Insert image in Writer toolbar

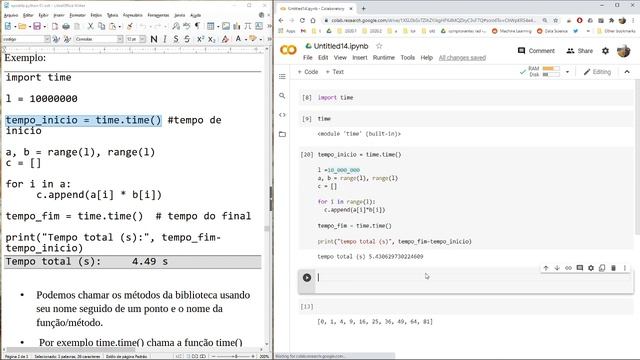[x=226, y=26]
